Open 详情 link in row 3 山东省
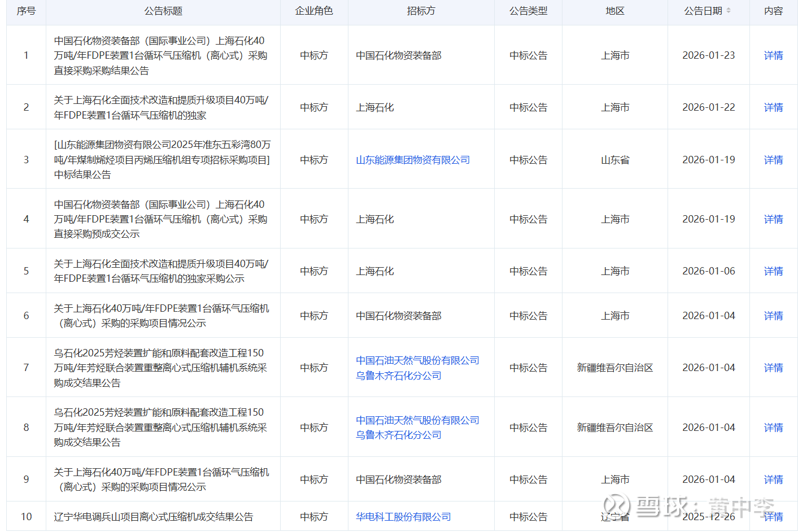 (x=773, y=160)
